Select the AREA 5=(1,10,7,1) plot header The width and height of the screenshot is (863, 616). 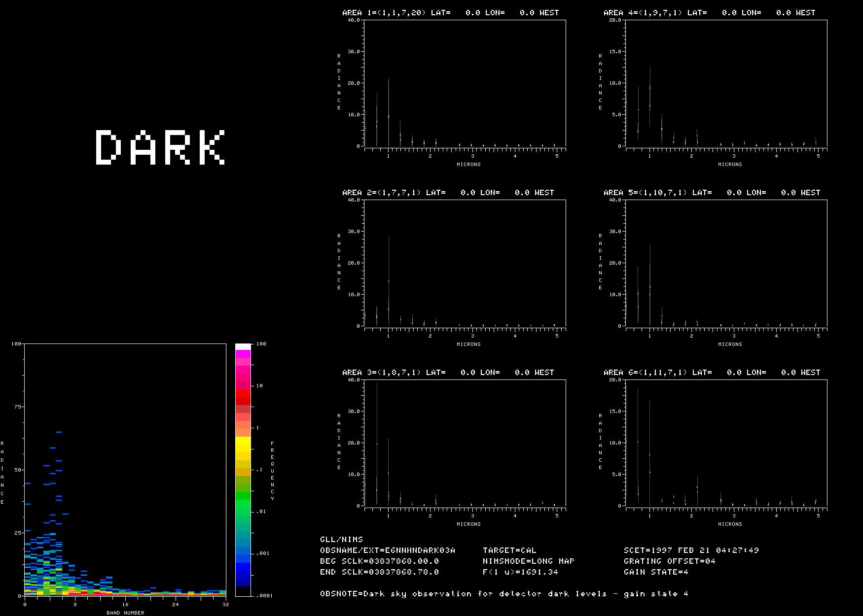coord(712,193)
